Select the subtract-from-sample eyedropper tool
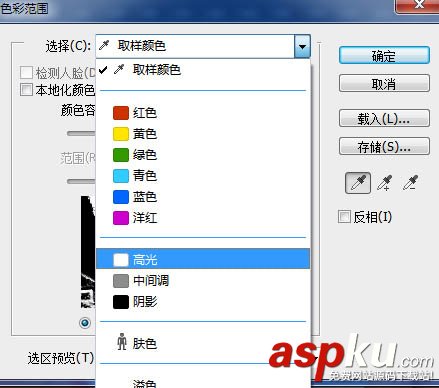439x388 pixels. 410,183
